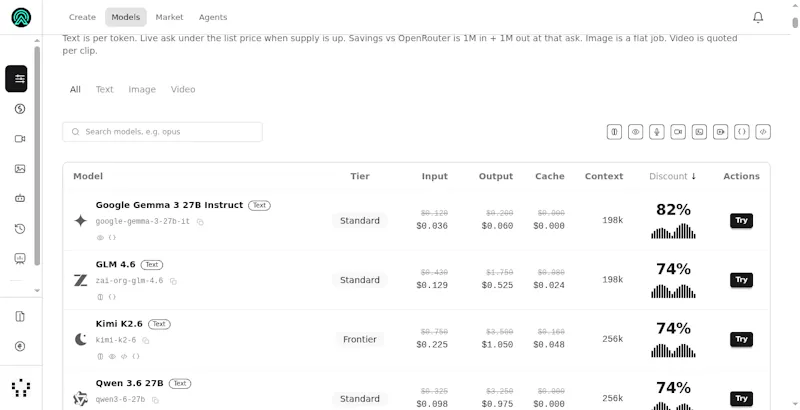800x410 pixels.
Task: Sort the table by Discount column
Action: click(x=672, y=176)
